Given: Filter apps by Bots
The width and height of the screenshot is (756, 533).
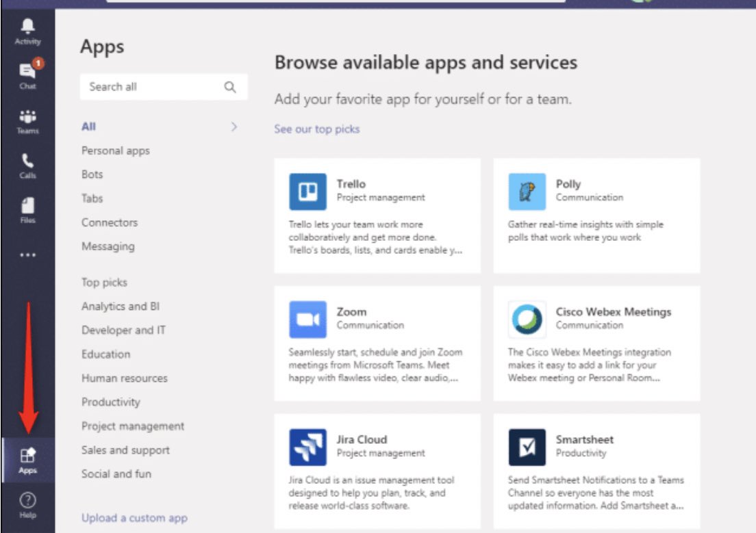Looking at the screenshot, I should 92,174.
